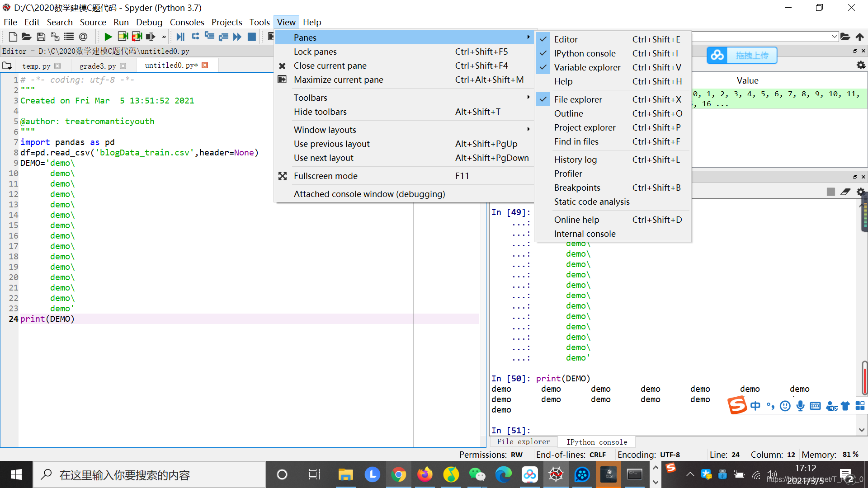Click the Save all files icon
The width and height of the screenshot is (868, 488).
pos(55,37)
